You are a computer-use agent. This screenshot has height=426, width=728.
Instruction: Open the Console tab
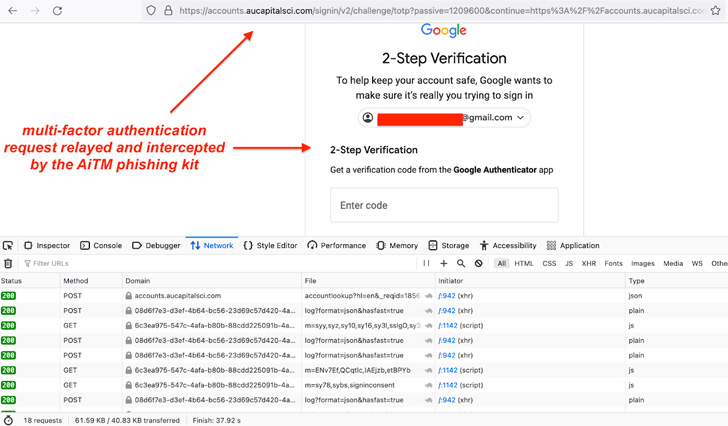click(x=101, y=245)
